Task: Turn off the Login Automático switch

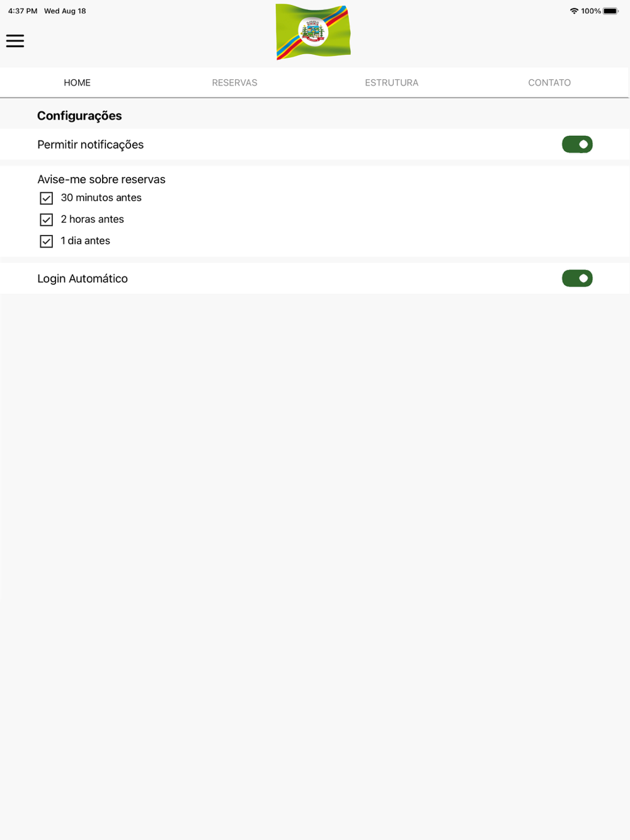Action: tap(577, 278)
